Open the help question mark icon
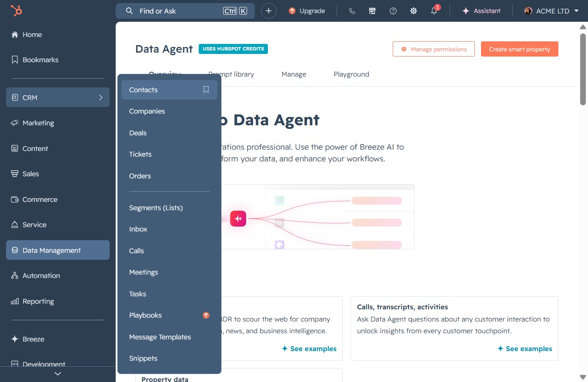This screenshot has height=382, width=588. [x=393, y=11]
